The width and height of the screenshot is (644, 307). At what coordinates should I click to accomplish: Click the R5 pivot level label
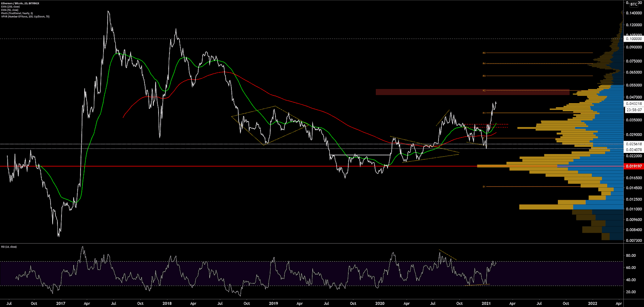tap(484, 53)
